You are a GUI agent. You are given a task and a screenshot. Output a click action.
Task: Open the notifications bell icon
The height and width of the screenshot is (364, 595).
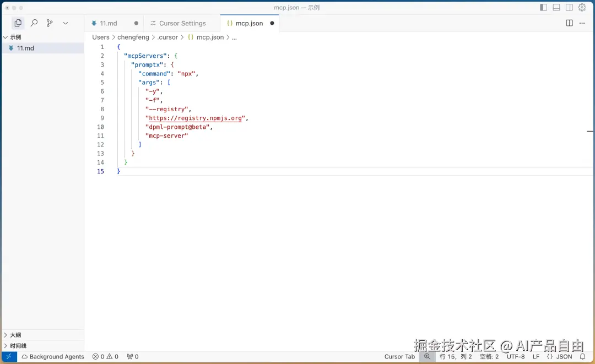pyautogui.click(x=582, y=357)
